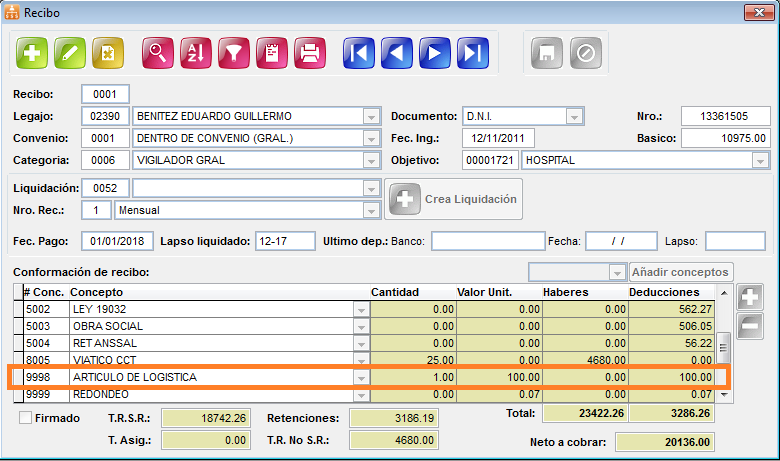Go to previous record arrow
The height and width of the screenshot is (461, 780).
[x=397, y=53]
